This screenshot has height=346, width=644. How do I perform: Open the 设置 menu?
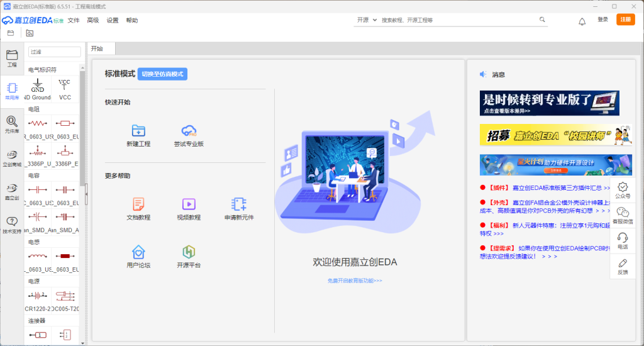click(113, 20)
